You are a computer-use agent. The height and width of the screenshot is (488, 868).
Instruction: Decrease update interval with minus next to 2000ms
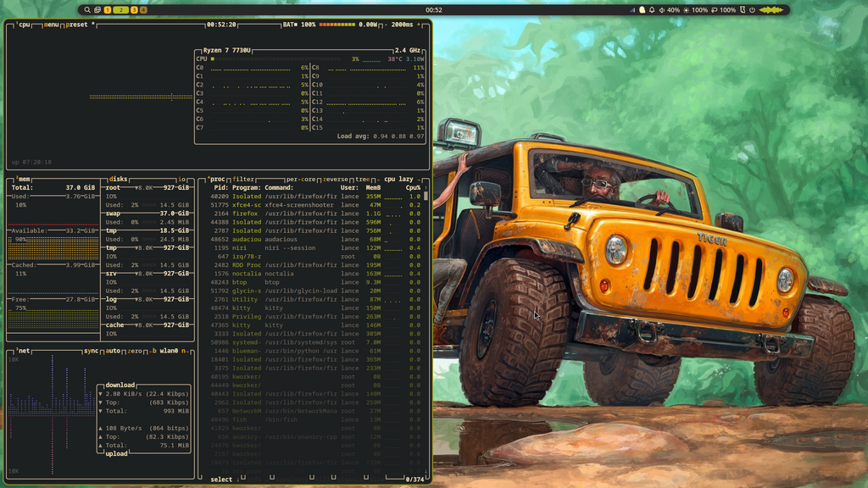tap(387, 25)
